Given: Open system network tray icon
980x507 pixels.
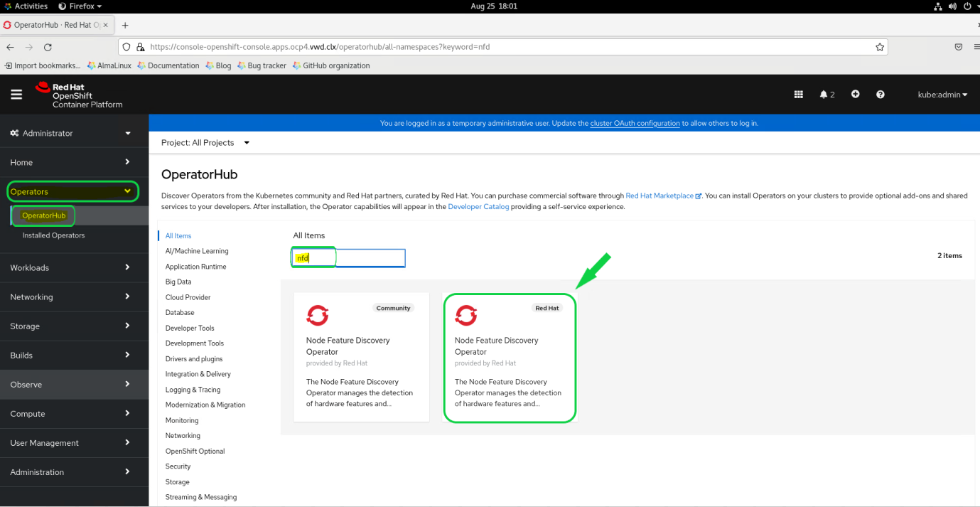Looking at the screenshot, I should click(938, 6).
